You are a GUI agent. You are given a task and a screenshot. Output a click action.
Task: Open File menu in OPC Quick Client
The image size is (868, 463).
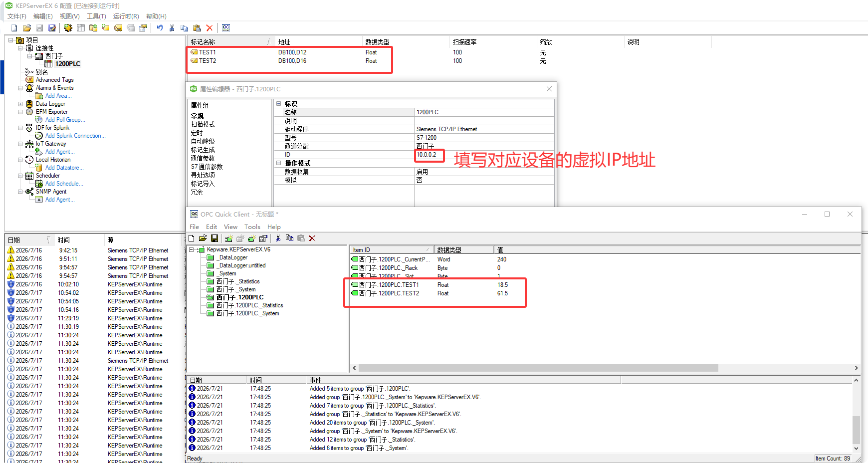coord(194,227)
